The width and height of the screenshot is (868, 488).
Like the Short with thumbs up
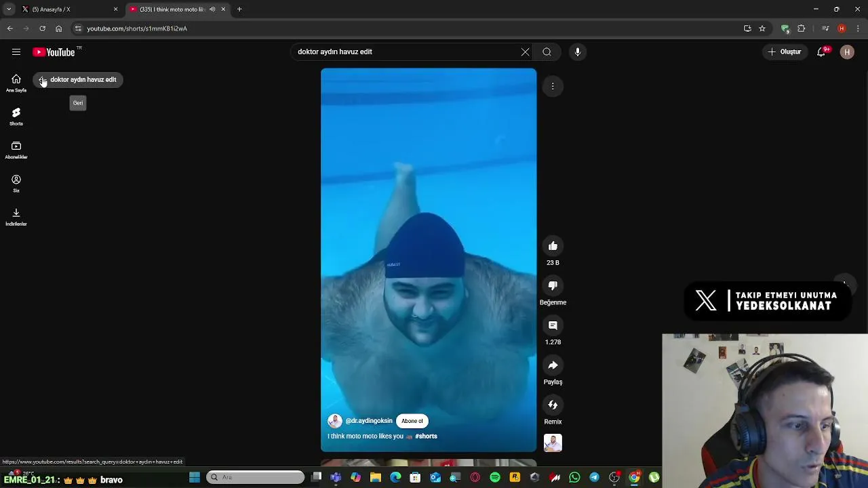[x=553, y=246]
